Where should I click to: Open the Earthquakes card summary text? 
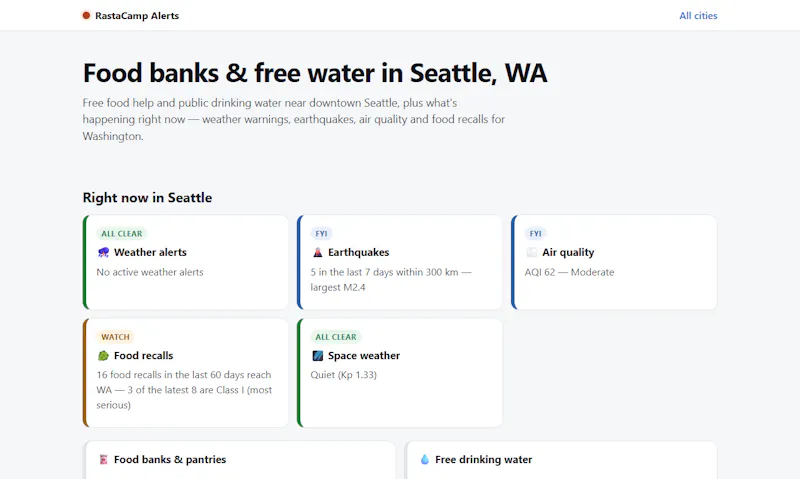point(391,280)
